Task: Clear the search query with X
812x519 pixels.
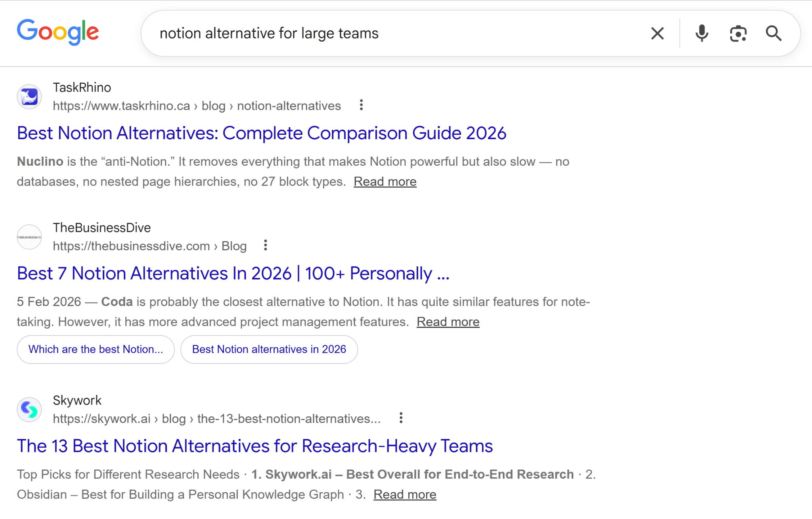Action: click(657, 33)
